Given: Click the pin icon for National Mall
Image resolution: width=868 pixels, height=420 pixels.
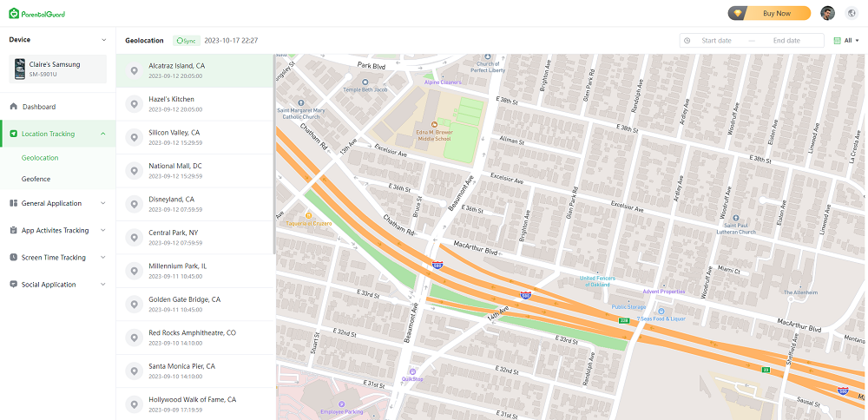Looking at the screenshot, I should click(x=134, y=171).
